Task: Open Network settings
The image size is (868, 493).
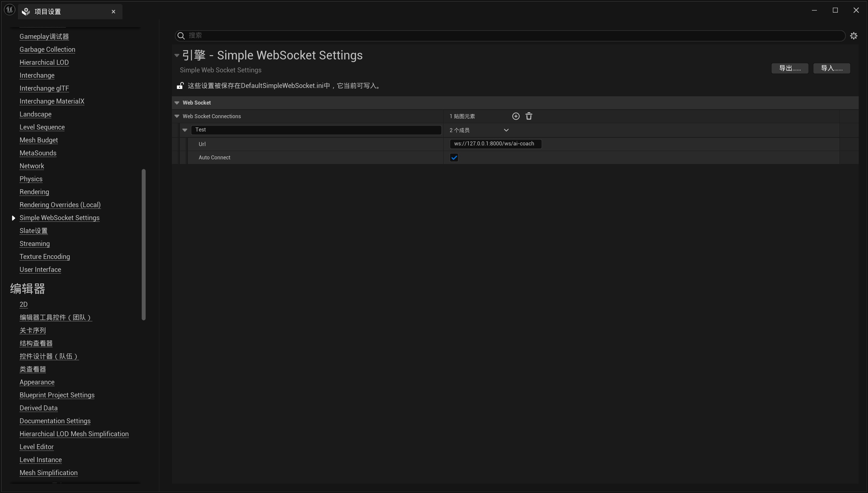Action: 32,166
